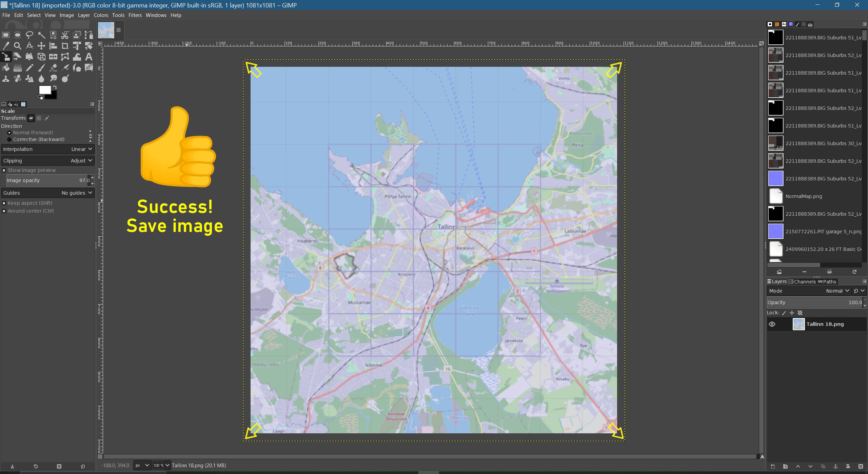868x474 pixels.
Task: Choose the Text tool
Action: 88,57
